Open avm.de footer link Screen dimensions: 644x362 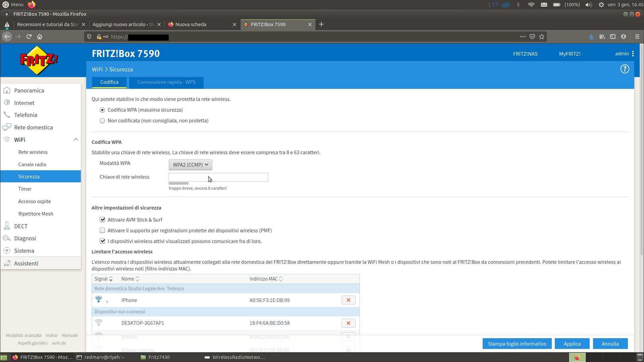pyautogui.click(x=59, y=343)
